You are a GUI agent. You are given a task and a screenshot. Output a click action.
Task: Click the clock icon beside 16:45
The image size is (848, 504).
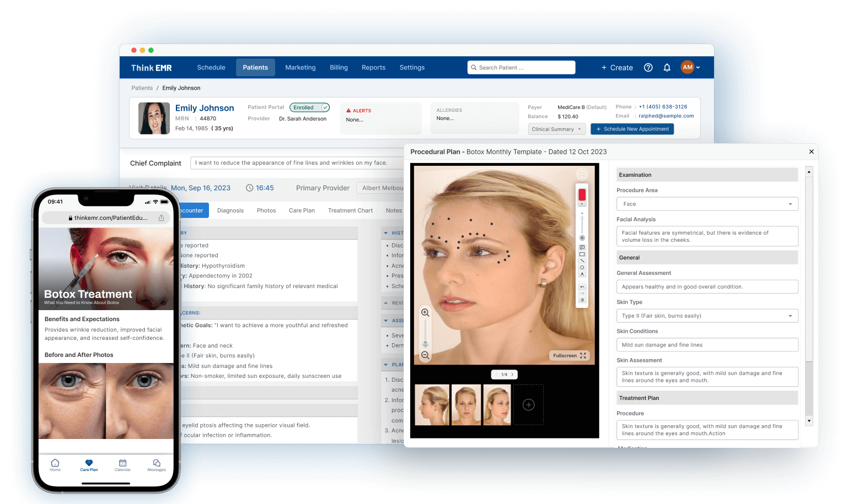(x=250, y=188)
